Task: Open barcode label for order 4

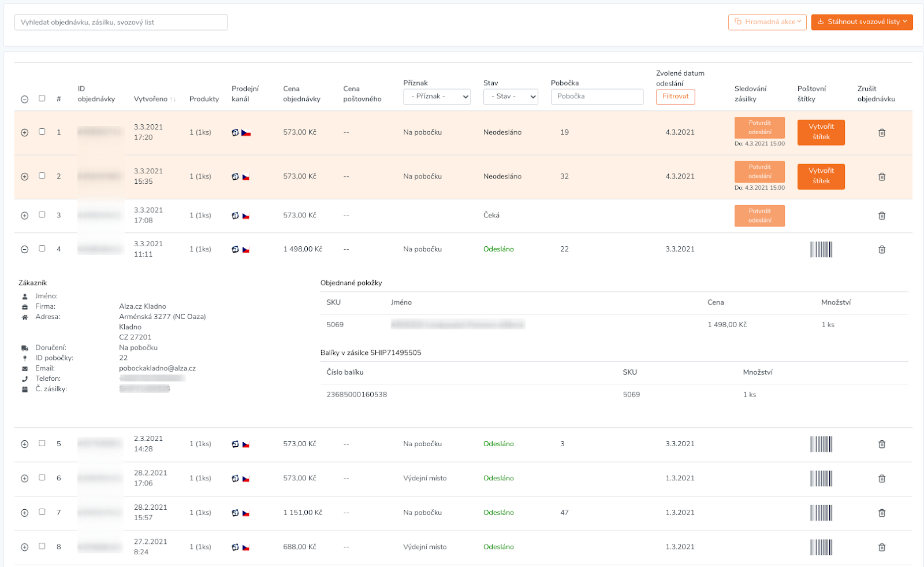Action: tap(821, 250)
